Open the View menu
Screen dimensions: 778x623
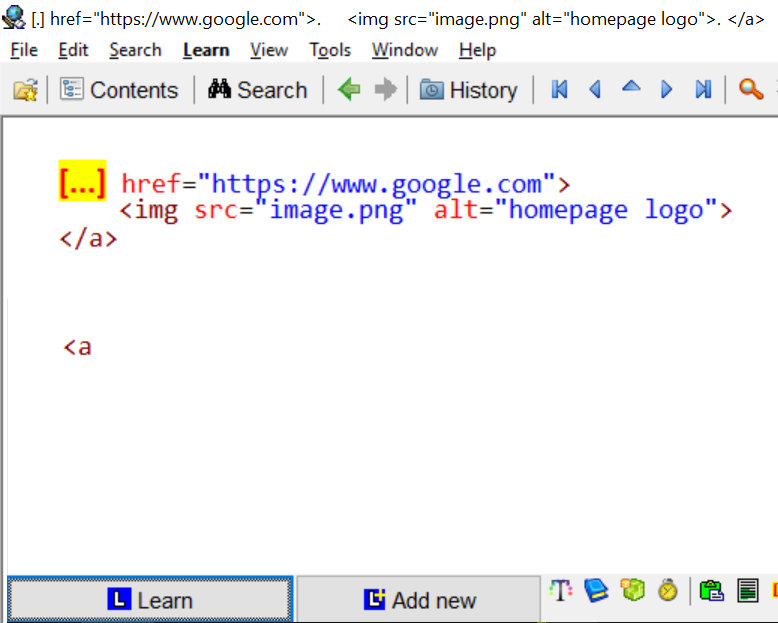(269, 50)
